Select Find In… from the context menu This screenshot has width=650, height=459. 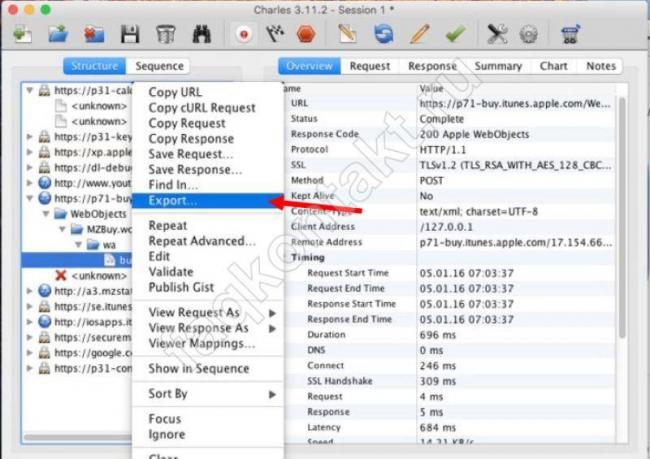coord(208,185)
